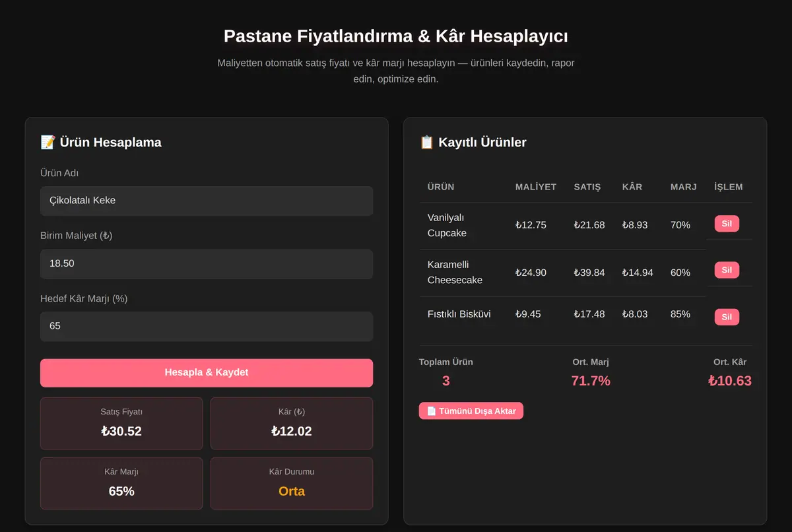This screenshot has width=792, height=532.
Task: Click the ₺30.52 sale price value
Action: 121,432
